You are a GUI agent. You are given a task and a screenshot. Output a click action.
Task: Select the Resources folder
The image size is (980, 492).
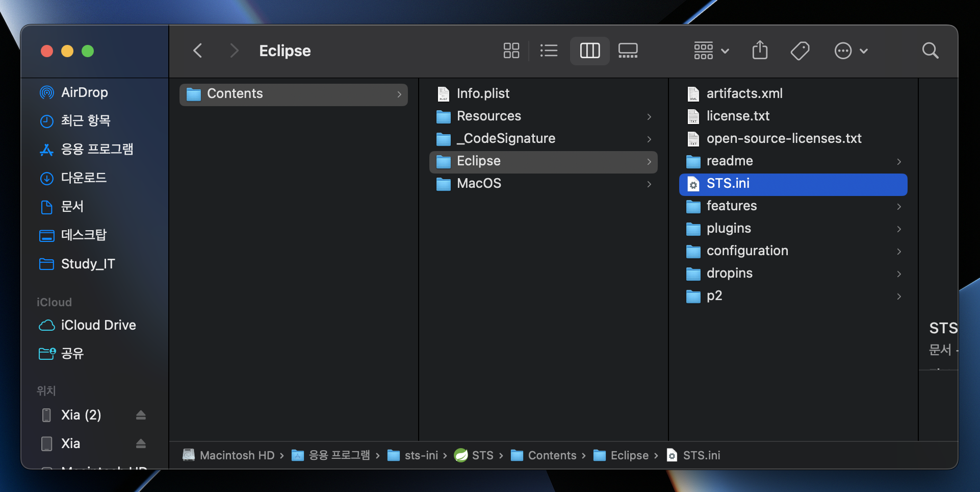pos(543,116)
